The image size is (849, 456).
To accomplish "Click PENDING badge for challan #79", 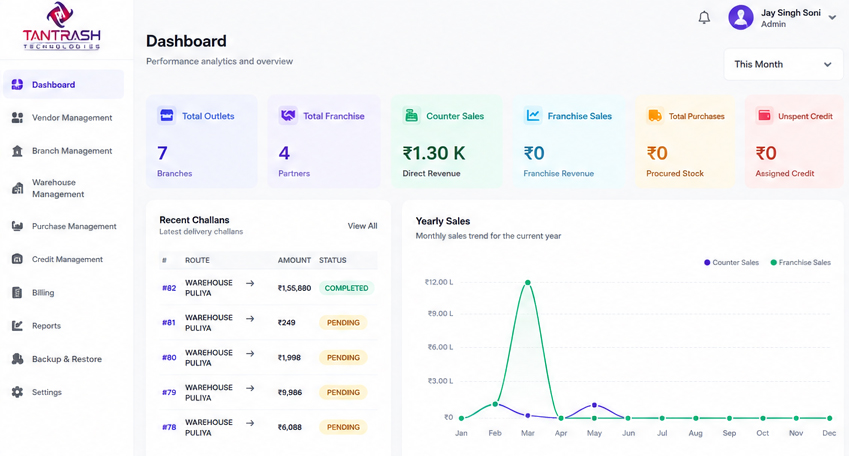I will [343, 392].
